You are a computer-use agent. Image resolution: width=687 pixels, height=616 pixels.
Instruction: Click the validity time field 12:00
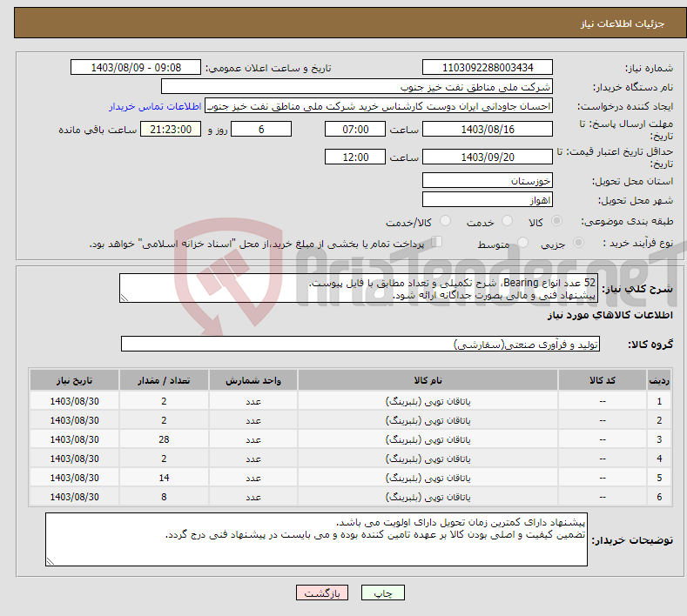pos(355,157)
